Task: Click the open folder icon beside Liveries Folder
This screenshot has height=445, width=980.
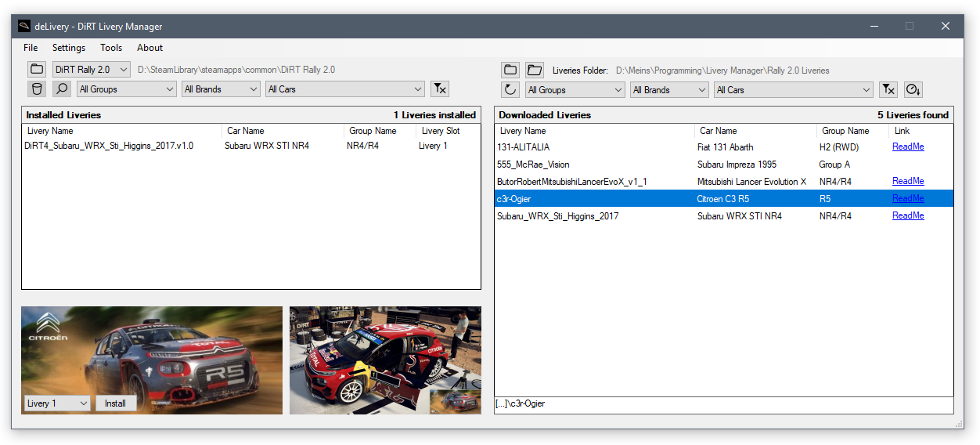Action: coord(535,70)
